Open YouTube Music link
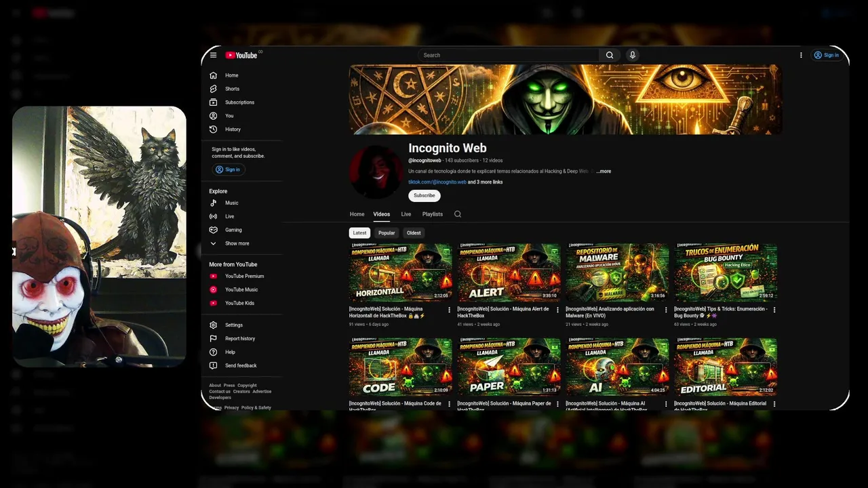The height and width of the screenshot is (488, 868). pyautogui.click(x=241, y=289)
